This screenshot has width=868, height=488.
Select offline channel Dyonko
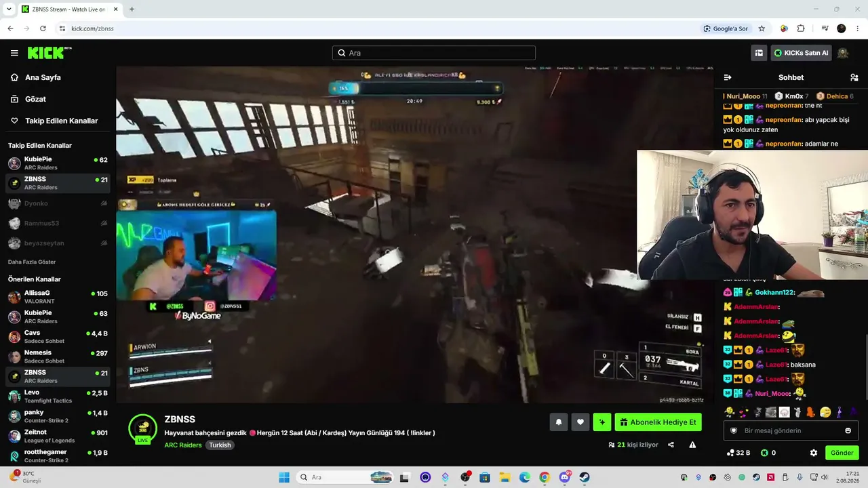coord(58,203)
